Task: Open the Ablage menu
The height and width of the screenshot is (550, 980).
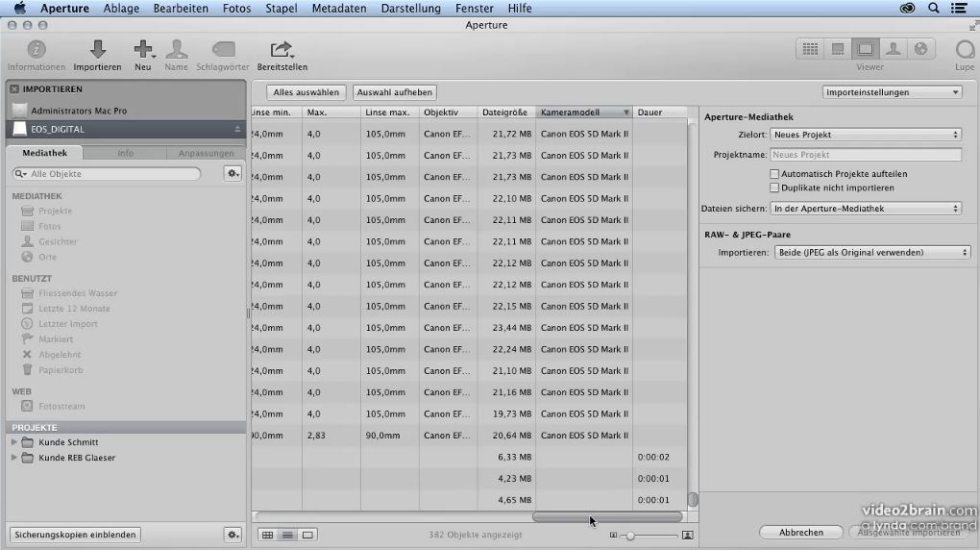Action: (x=121, y=8)
